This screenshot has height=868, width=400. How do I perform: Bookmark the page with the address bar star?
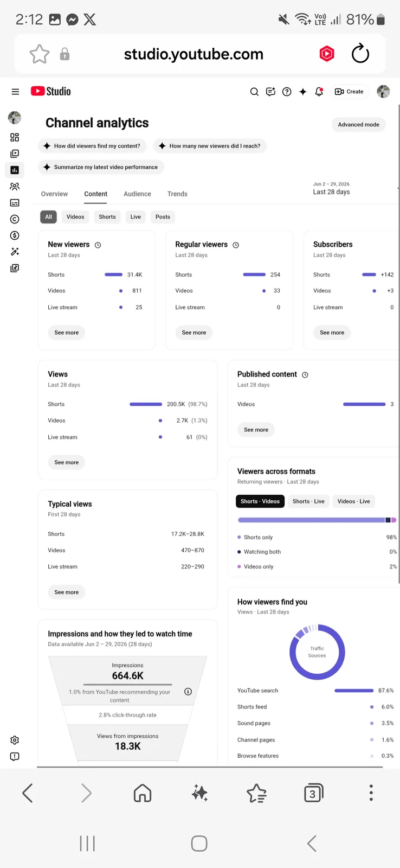coord(40,54)
